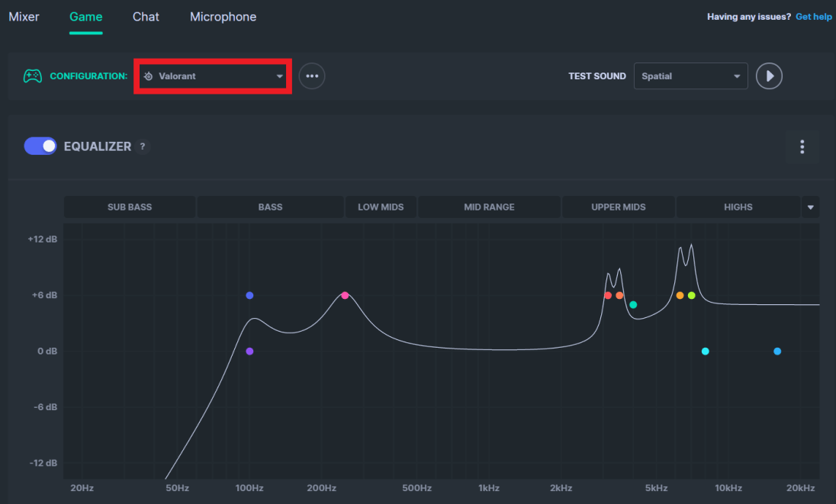Click the game controller configuration icon

tap(31, 75)
